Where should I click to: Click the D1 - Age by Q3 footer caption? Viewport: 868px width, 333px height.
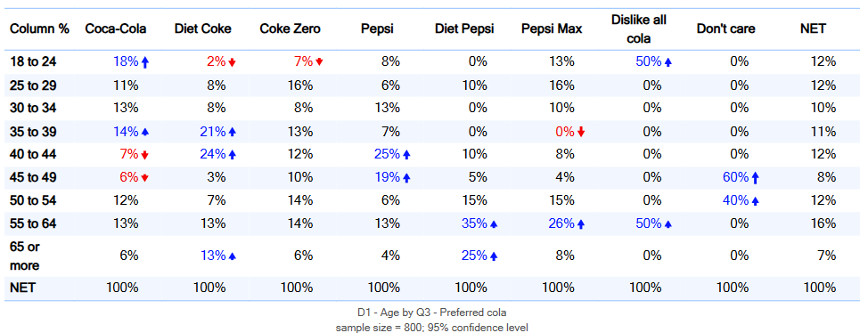[432, 312]
